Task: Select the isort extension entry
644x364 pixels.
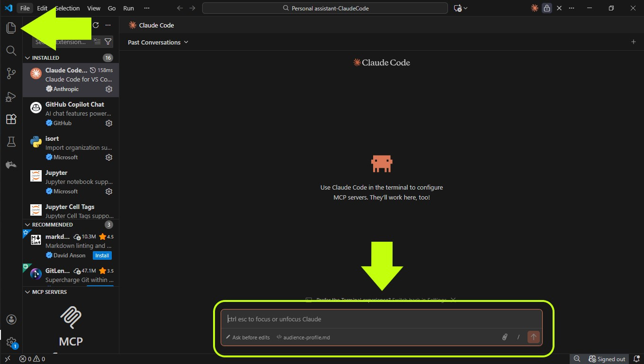Action: point(71,148)
